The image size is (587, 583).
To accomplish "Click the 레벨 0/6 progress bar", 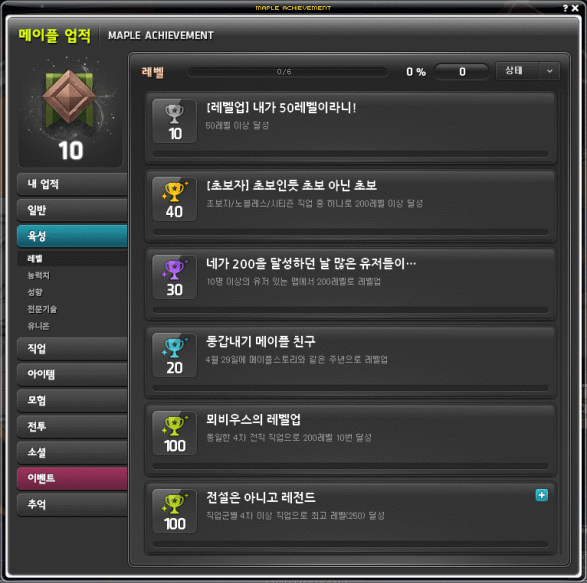I will tap(287, 72).
